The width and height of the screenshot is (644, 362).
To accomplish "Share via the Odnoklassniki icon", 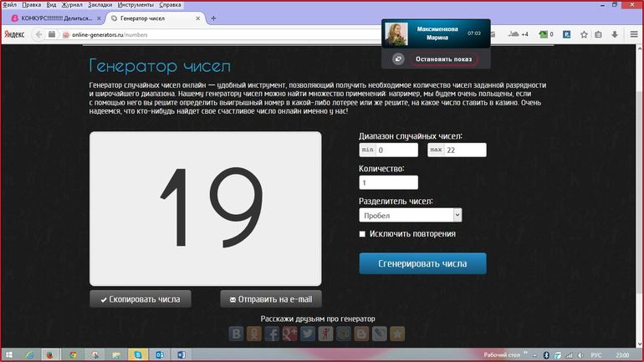I will tap(255, 334).
